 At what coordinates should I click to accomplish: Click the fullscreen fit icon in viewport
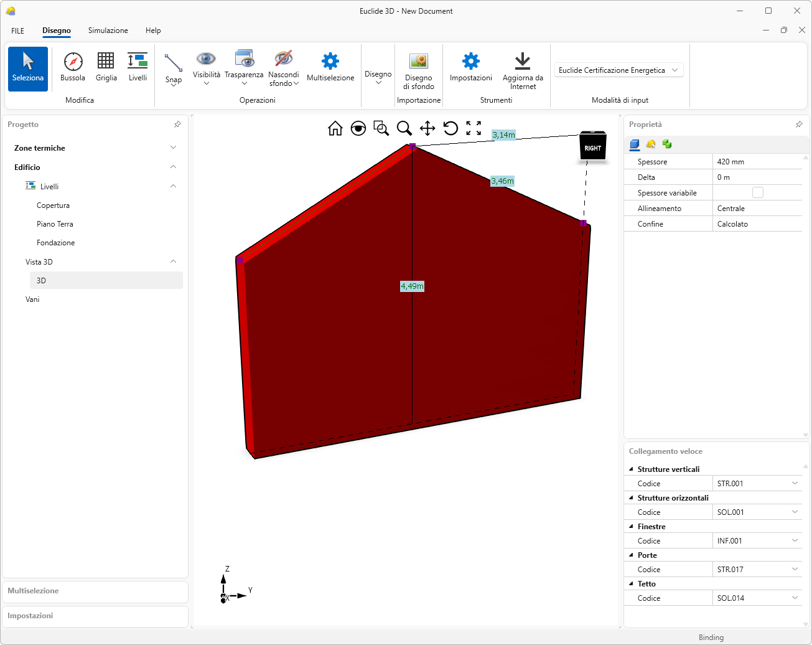click(474, 128)
